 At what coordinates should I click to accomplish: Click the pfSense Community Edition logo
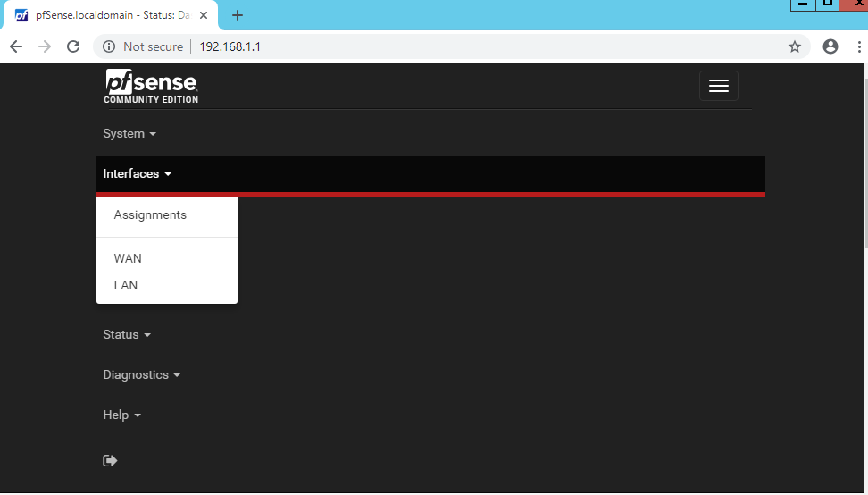tap(151, 87)
